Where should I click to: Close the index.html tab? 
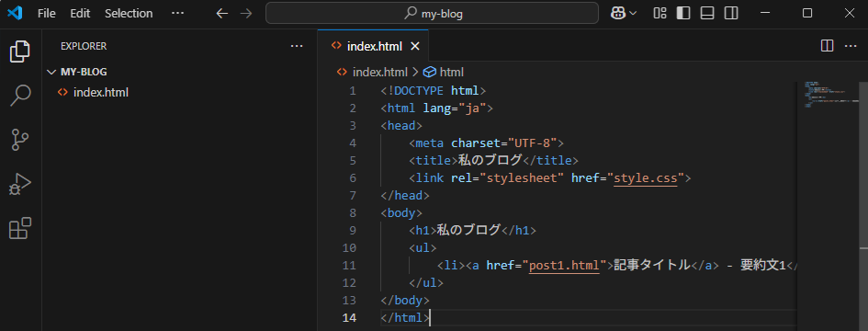coord(415,46)
